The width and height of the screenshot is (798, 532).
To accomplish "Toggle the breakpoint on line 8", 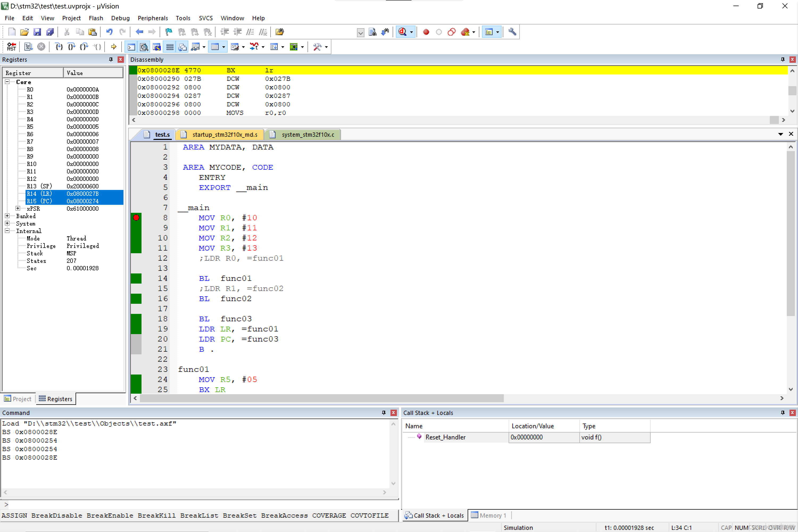I will [136, 218].
